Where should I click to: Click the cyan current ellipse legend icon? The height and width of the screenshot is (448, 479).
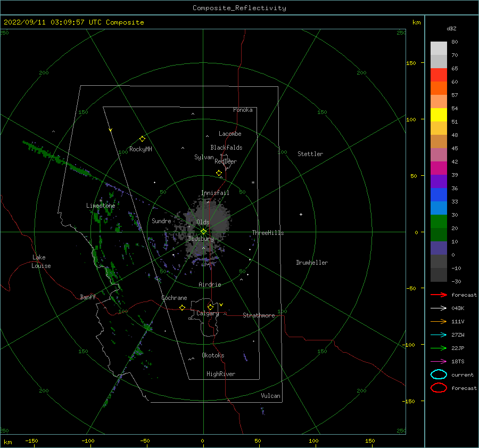pyautogui.click(x=439, y=374)
